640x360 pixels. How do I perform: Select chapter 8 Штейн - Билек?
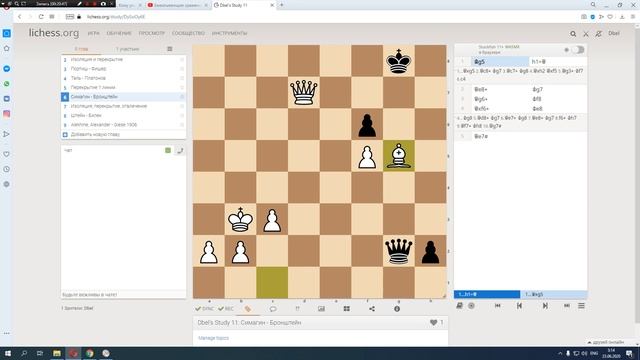tap(123, 116)
